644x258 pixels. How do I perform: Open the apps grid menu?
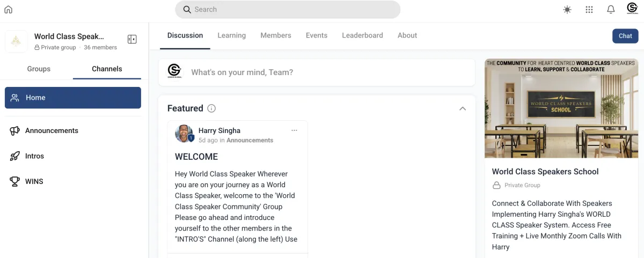589,10
